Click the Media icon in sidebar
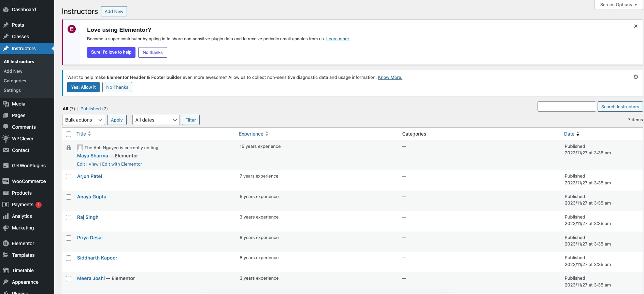The width and height of the screenshot is (644, 294). [6, 104]
